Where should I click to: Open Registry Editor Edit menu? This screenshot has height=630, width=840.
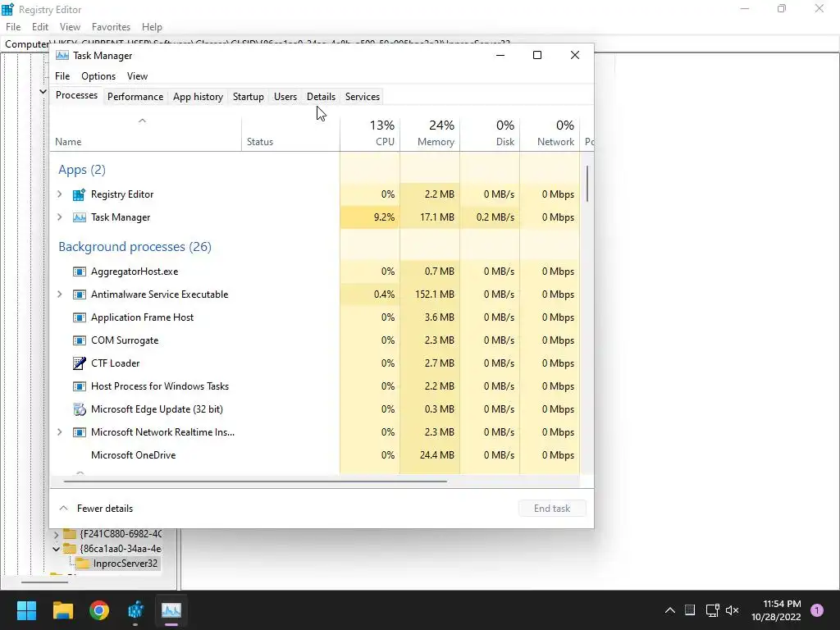pyautogui.click(x=40, y=27)
